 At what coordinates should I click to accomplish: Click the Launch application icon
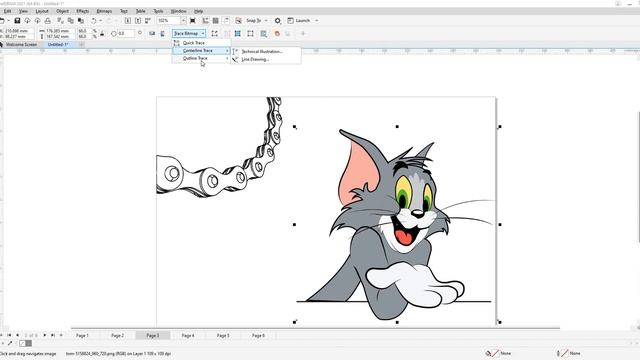pos(290,20)
